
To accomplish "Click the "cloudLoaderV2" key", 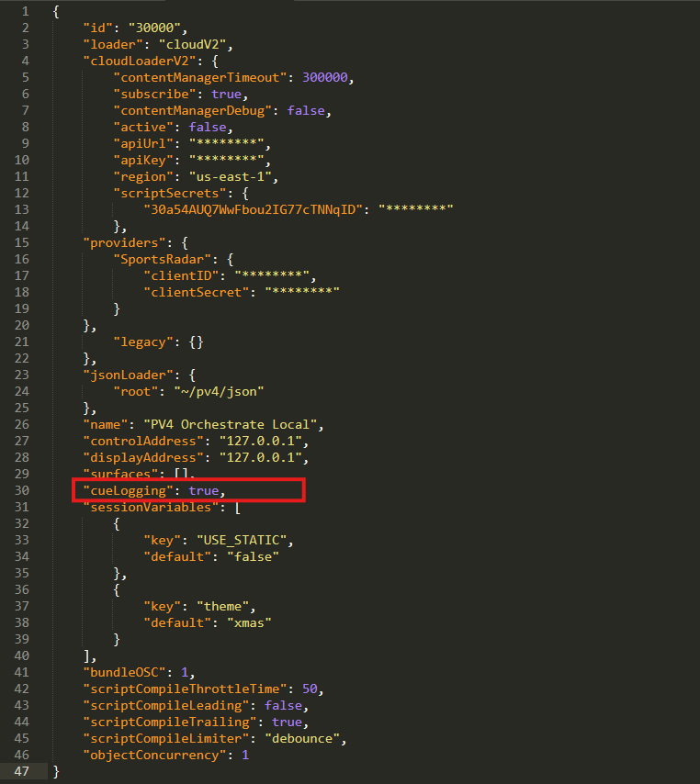I will (x=140, y=61).
